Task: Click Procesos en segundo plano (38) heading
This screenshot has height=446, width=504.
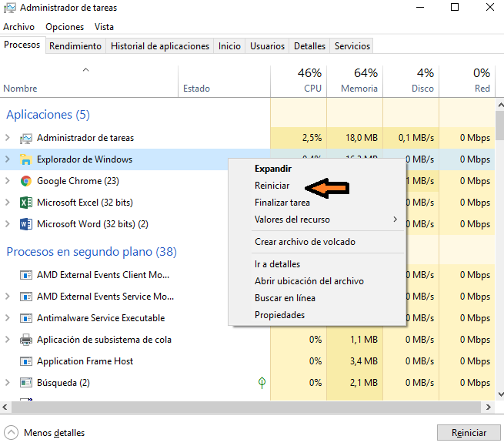Action: point(92,252)
